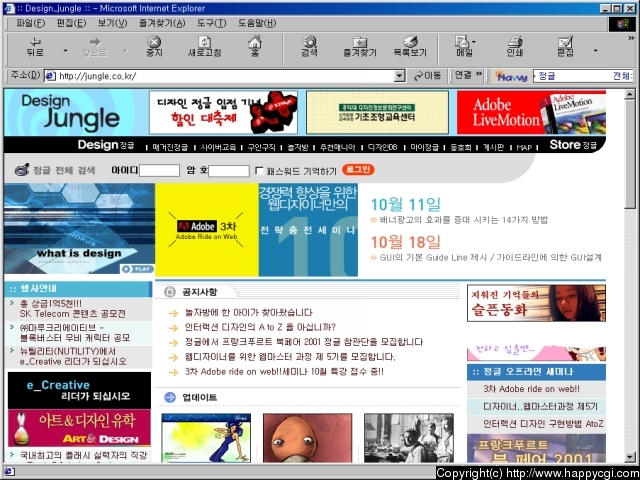The height and width of the screenshot is (480, 640).
Task: Open the 메일 button dropdown arrow
Action: tap(474, 41)
